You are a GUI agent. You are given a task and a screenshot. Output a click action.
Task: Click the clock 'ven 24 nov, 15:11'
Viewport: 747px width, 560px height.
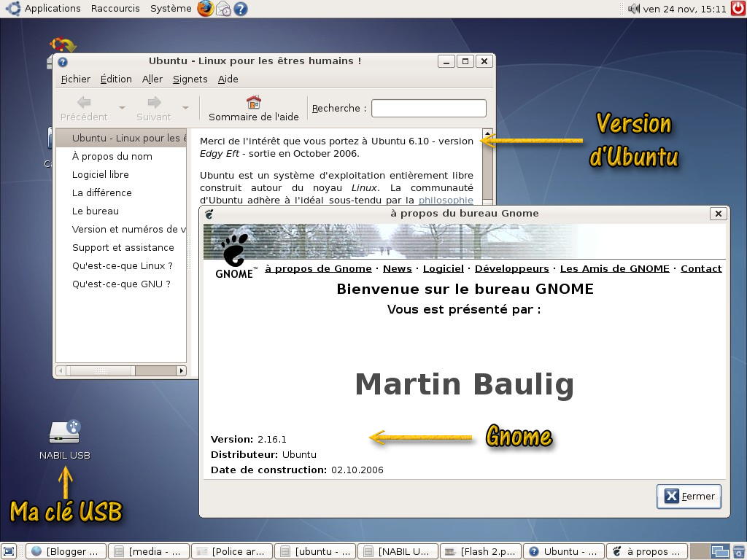coord(684,9)
